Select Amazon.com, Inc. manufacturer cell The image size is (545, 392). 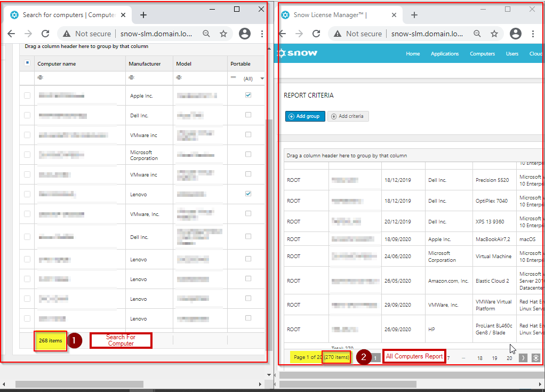point(448,281)
